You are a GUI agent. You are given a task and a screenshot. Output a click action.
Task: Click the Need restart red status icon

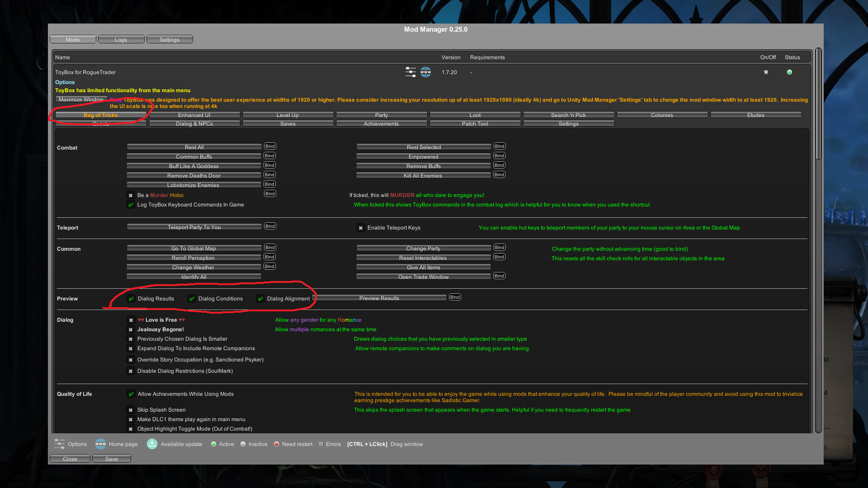pos(276,444)
